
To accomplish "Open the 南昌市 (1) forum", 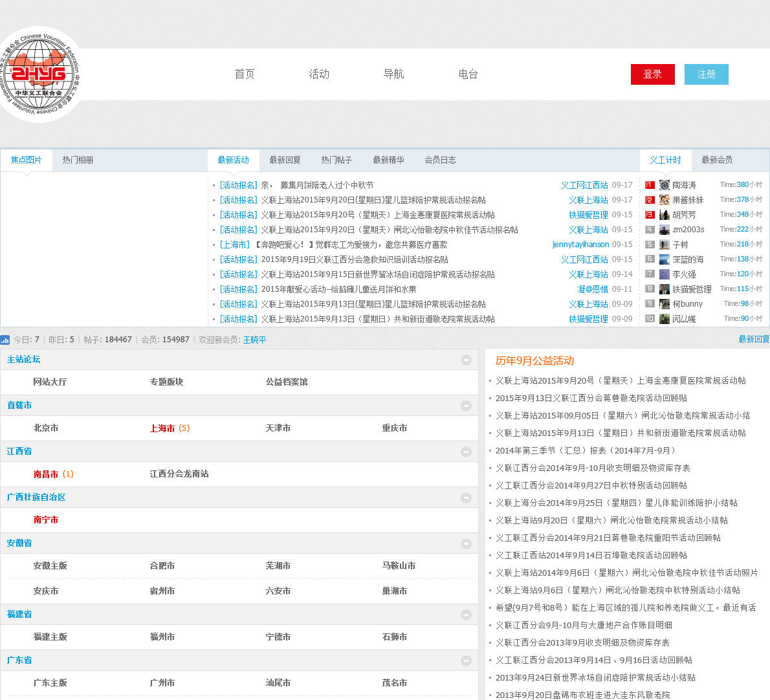I will click(54, 474).
